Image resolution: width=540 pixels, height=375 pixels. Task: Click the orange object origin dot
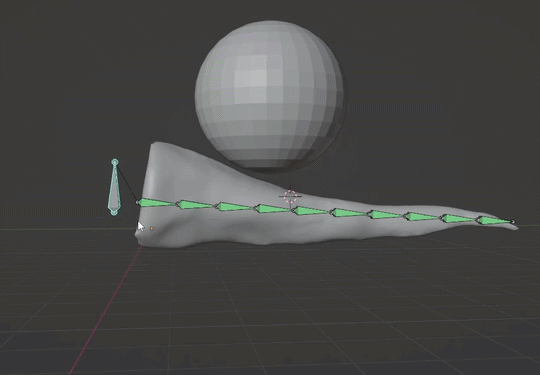click(x=152, y=228)
